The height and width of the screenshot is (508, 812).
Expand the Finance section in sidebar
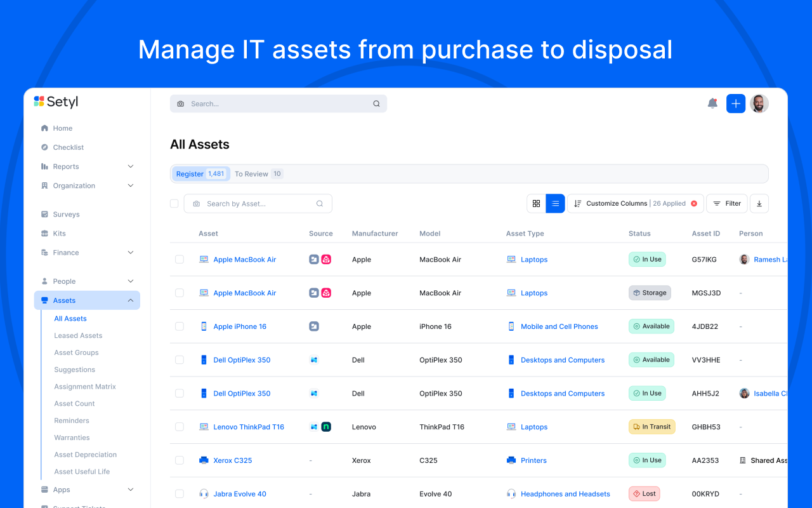click(x=131, y=252)
